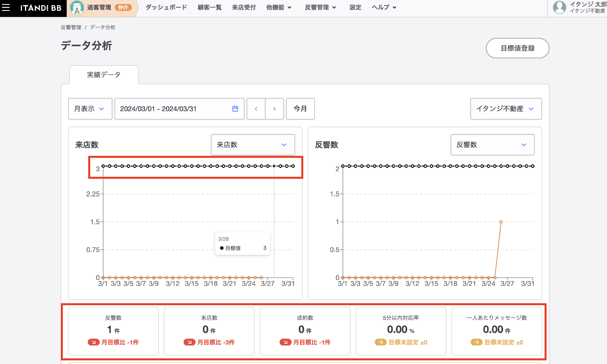The width and height of the screenshot is (607, 364).
Task: Click the データ分析 page heading
Action: click(x=86, y=46)
